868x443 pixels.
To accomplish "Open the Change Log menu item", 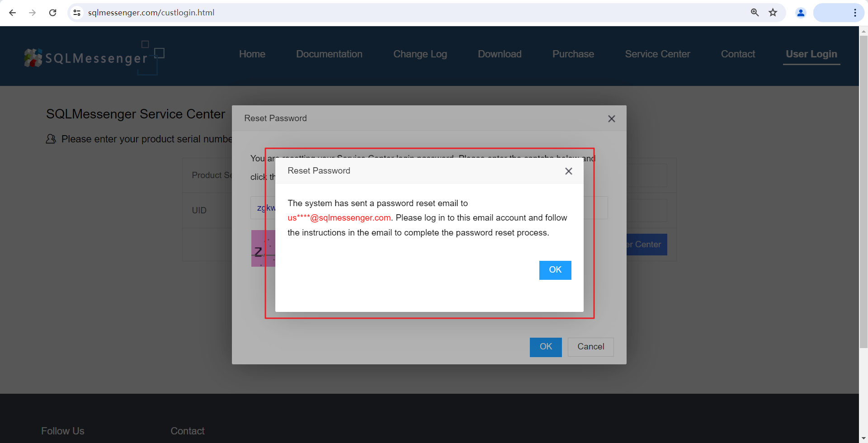I will pos(420,54).
